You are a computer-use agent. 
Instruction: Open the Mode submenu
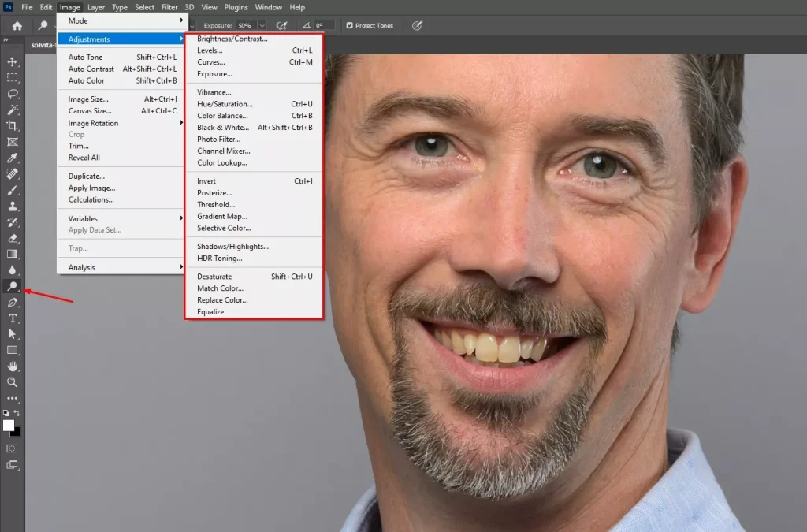click(x=78, y=20)
